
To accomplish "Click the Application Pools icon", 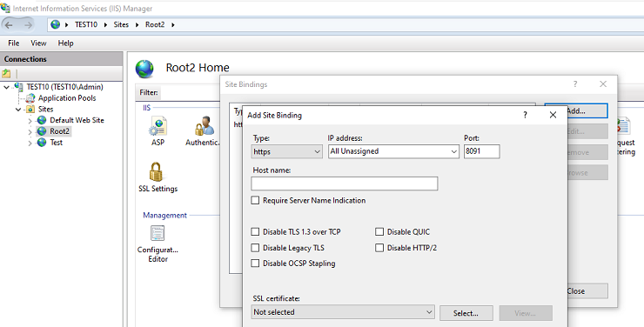I will click(30, 98).
